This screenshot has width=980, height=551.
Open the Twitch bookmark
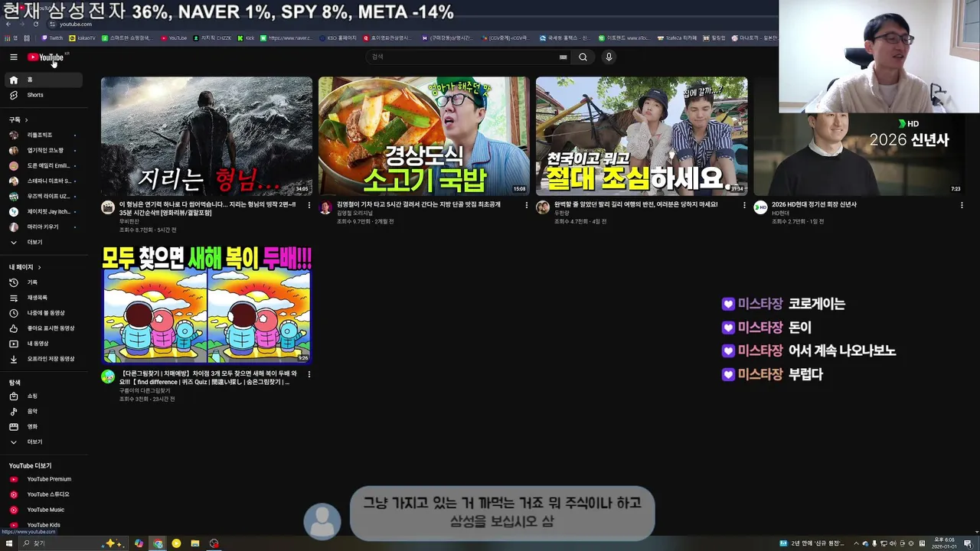(53, 37)
